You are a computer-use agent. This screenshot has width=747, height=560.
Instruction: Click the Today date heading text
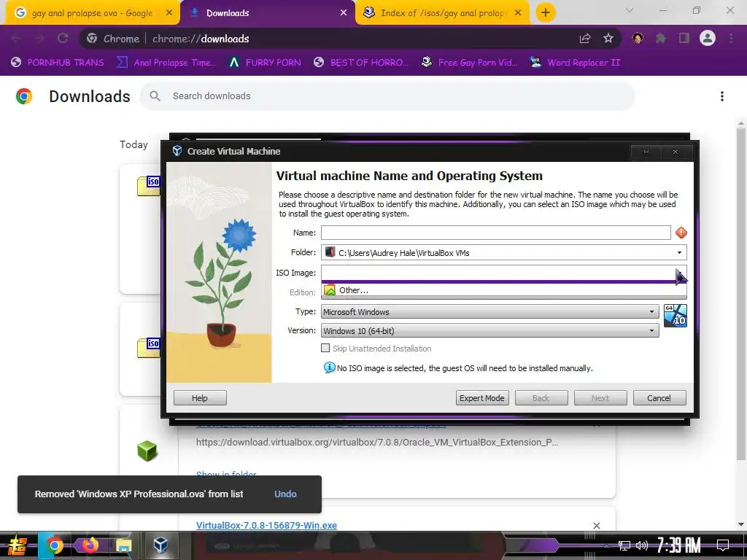(133, 144)
